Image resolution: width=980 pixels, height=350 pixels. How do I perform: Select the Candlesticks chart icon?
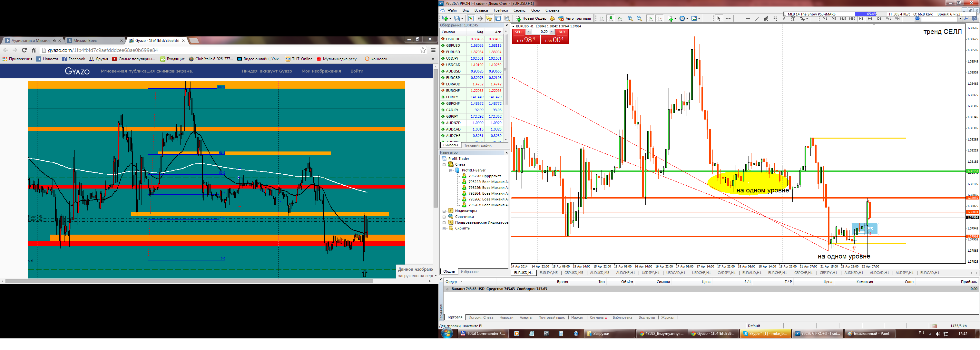coord(611,18)
